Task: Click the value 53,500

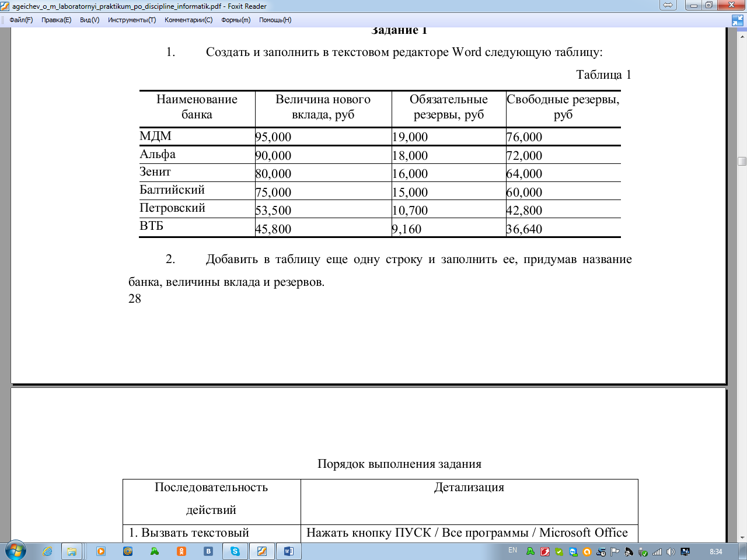Action: (x=273, y=211)
